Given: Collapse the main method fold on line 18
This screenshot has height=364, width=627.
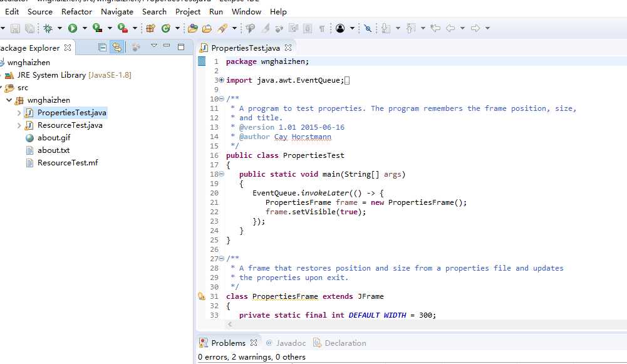Looking at the screenshot, I should (x=222, y=174).
